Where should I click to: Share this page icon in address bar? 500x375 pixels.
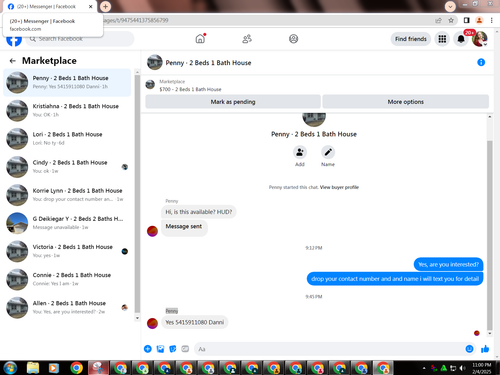pyautogui.click(x=438, y=20)
